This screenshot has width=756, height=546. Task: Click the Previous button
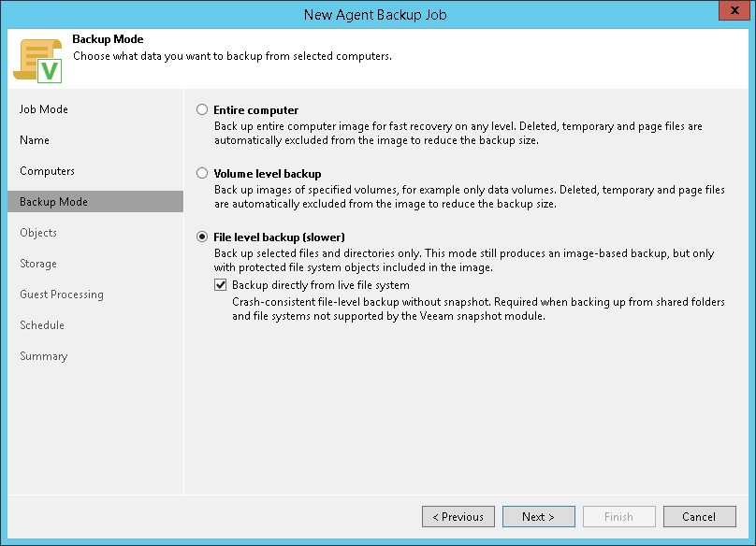point(458,517)
